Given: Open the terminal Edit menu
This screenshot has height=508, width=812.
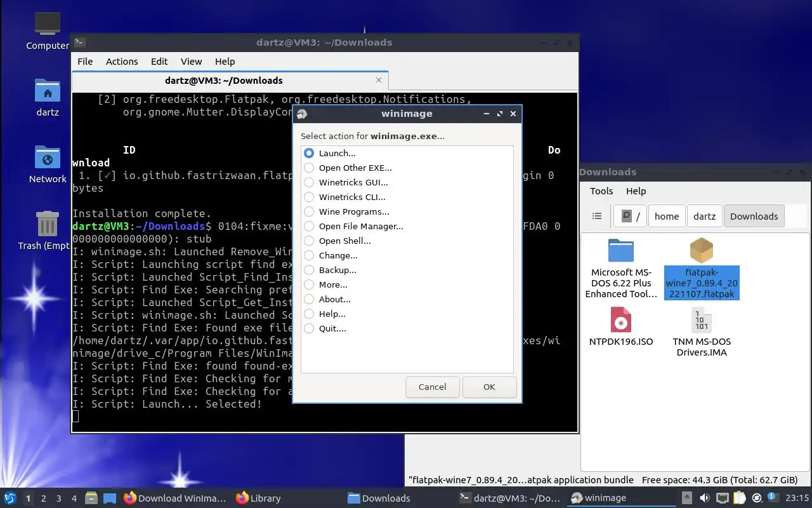Looking at the screenshot, I should pyautogui.click(x=159, y=62).
